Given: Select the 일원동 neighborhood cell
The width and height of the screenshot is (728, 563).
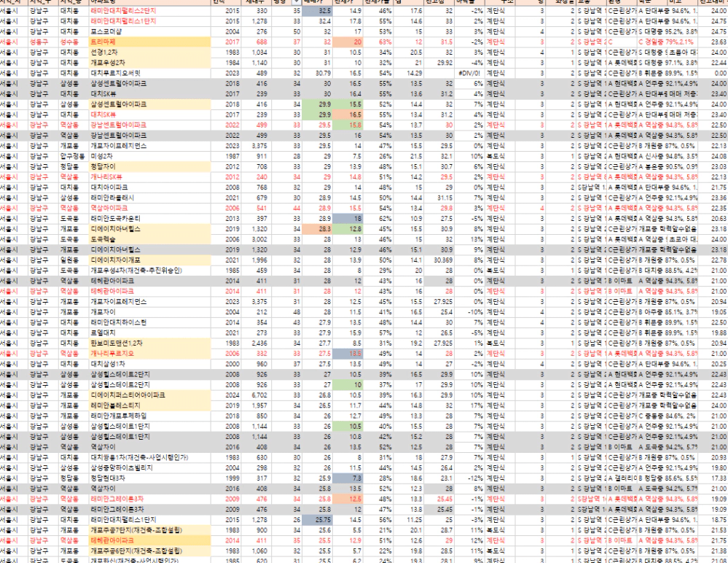Looking at the screenshot, I should (74, 260).
